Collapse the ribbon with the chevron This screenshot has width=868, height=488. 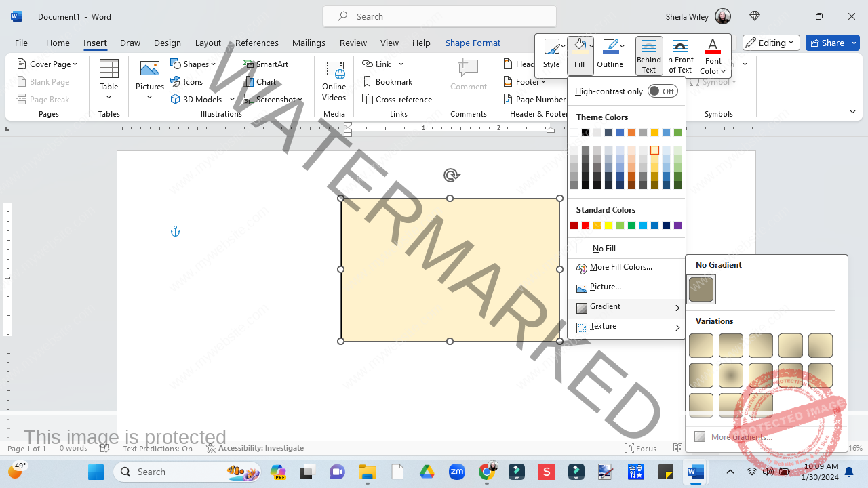[852, 111]
